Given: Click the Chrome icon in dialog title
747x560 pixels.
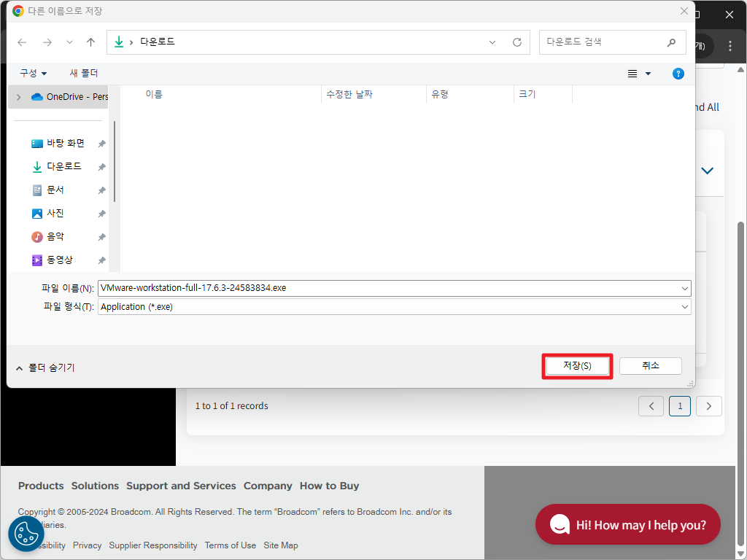Looking at the screenshot, I should (18, 11).
